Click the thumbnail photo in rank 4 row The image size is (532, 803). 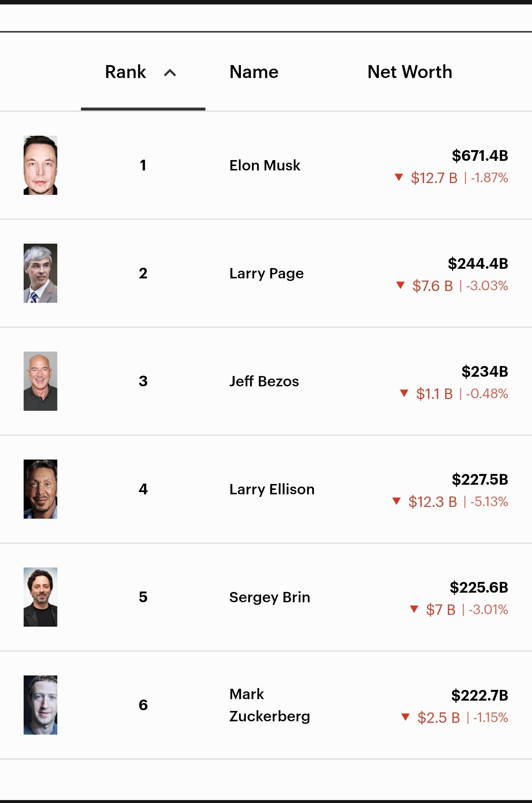40,489
